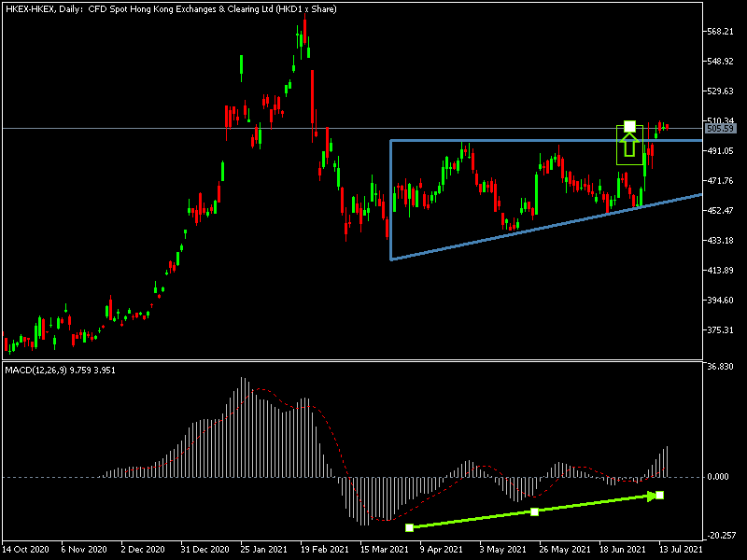Click the 18 Jun 2021 date label
The width and height of the screenshot is (747, 560).
pos(623,550)
